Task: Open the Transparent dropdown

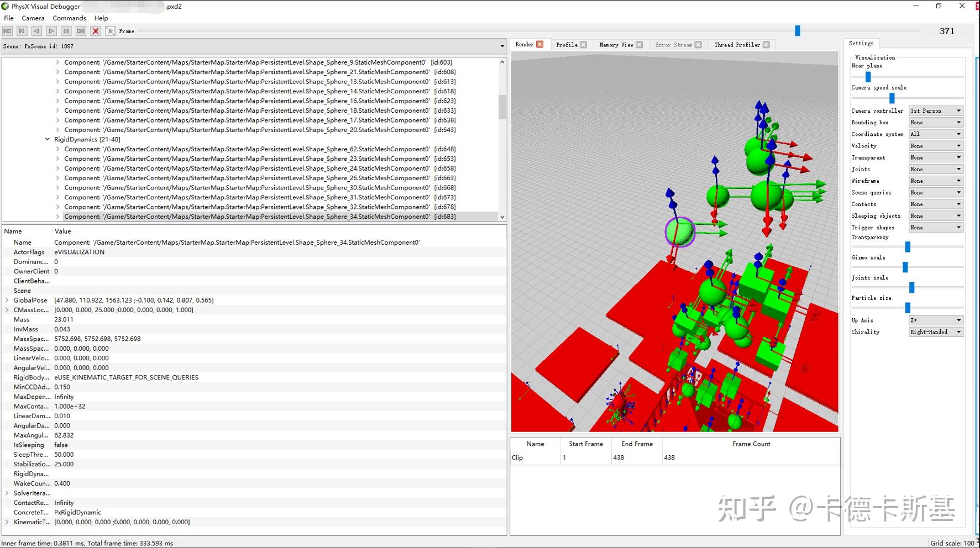Action: coord(936,157)
